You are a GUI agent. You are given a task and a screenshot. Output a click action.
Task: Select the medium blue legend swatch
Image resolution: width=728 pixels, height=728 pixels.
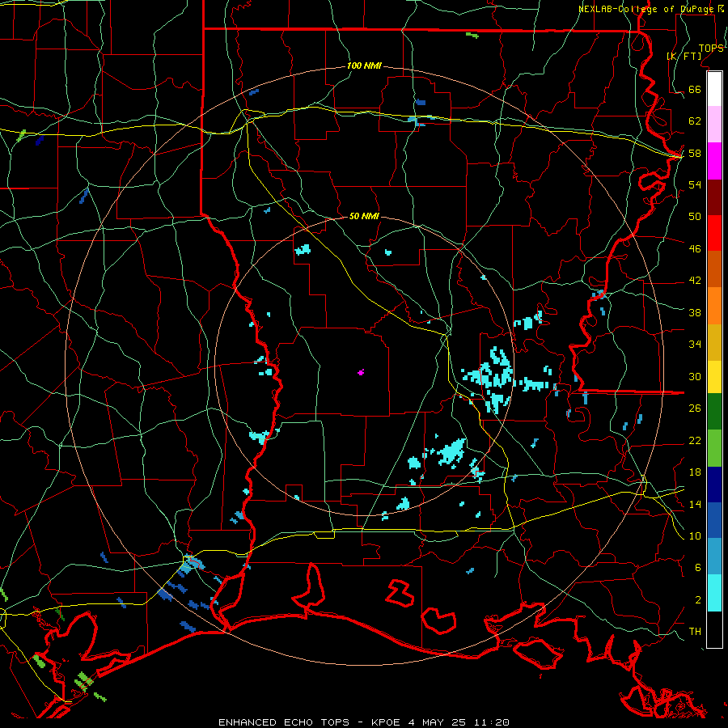click(714, 520)
